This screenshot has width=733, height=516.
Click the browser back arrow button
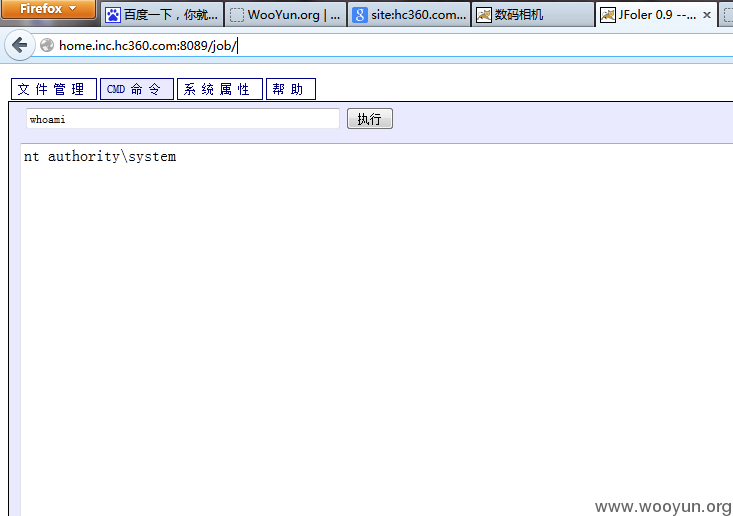click(19, 45)
